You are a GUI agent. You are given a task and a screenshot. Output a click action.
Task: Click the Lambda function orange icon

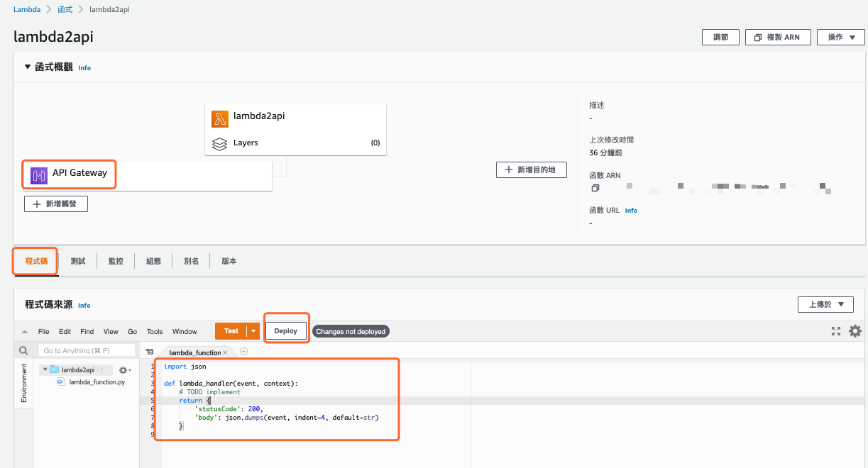coord(220,118)
